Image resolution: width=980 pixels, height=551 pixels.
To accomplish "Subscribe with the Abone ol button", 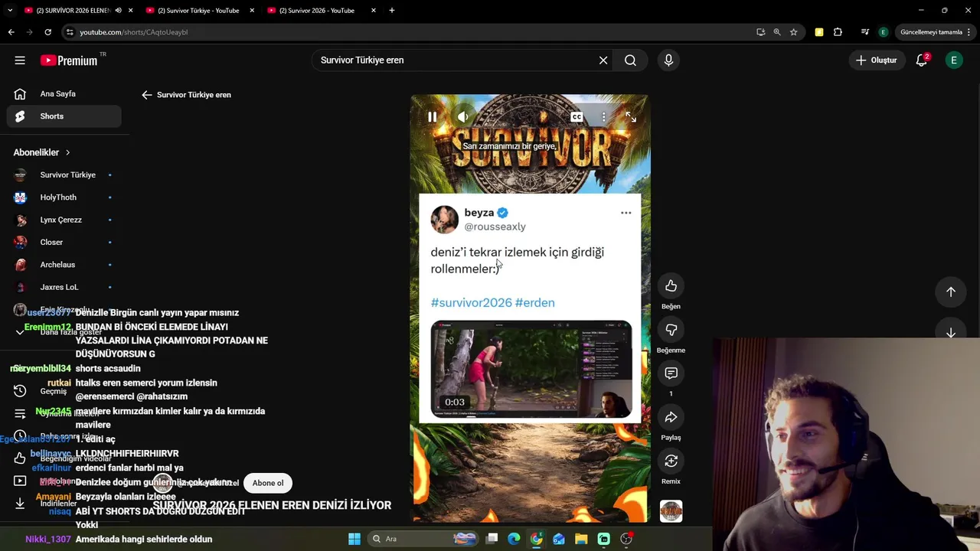I will [x=268, y=483].
